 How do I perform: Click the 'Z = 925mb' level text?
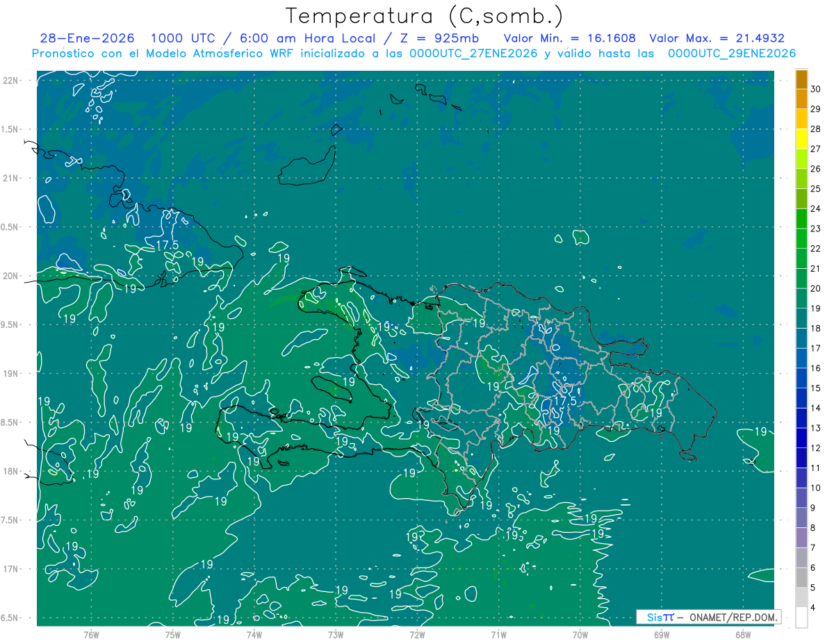pyautogui.click(x=439, y=39)
